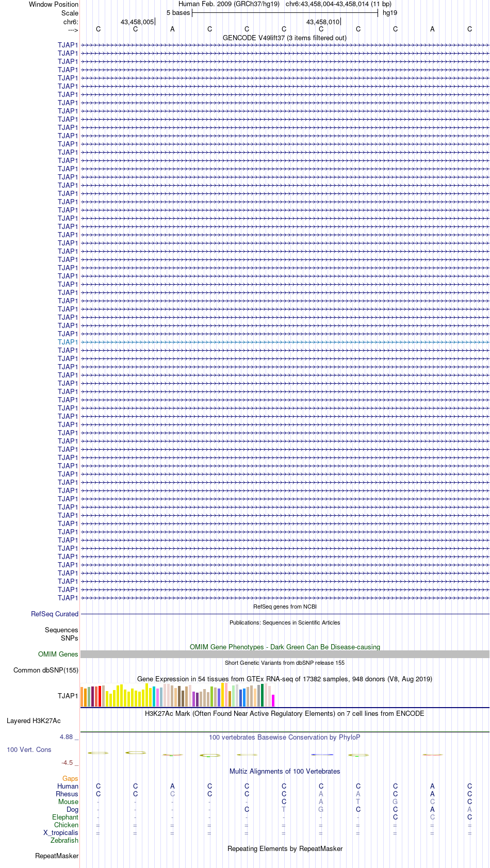Open Gene Expression in 54 tissues GTEx title

285,679
